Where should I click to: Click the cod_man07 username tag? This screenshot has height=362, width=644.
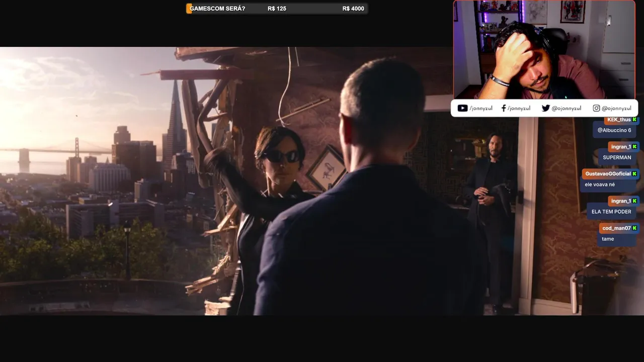tap(619, 228)
